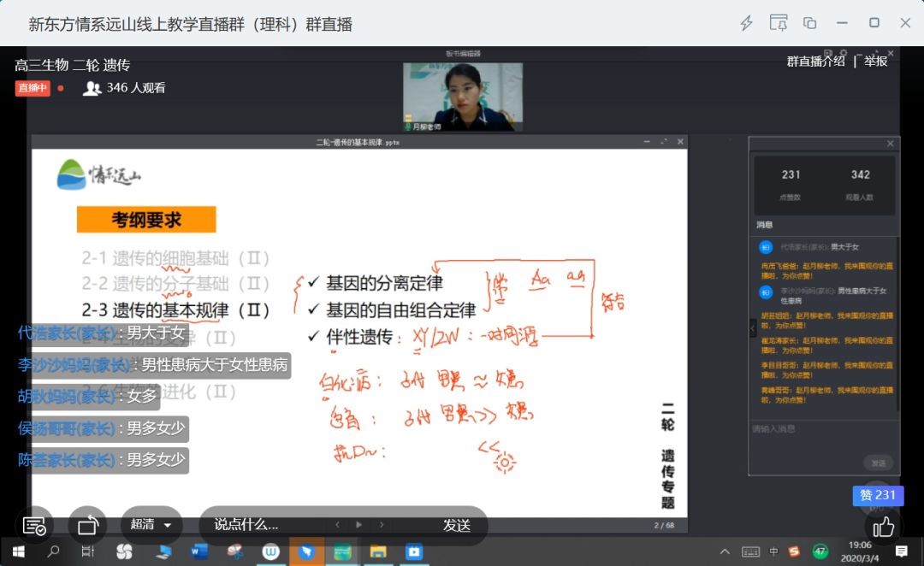Open the comment list icon at bottom left
The height and width of the screenshot is (566, 924).
[33, 525]
